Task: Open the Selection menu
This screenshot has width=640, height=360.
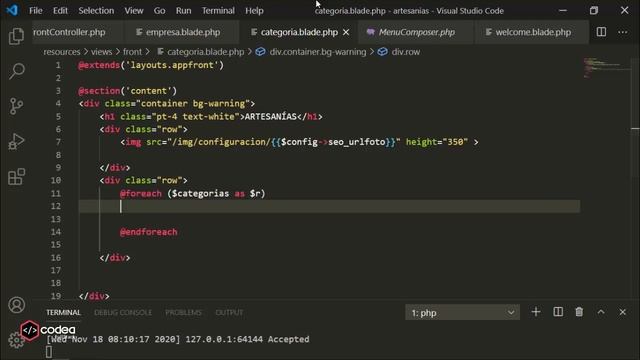Action: click(96, 11)
